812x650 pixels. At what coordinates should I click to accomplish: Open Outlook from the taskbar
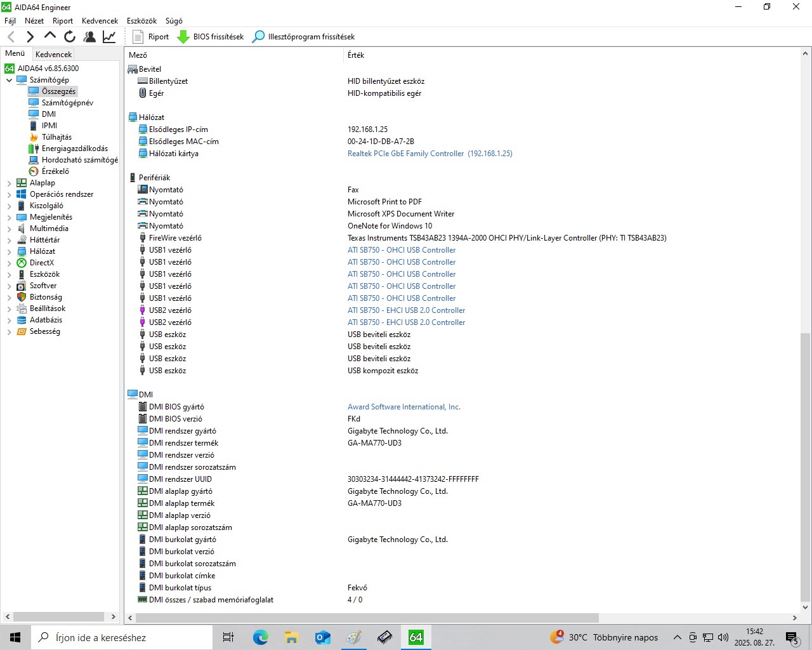pyautogui.click(x=322, y=637)
